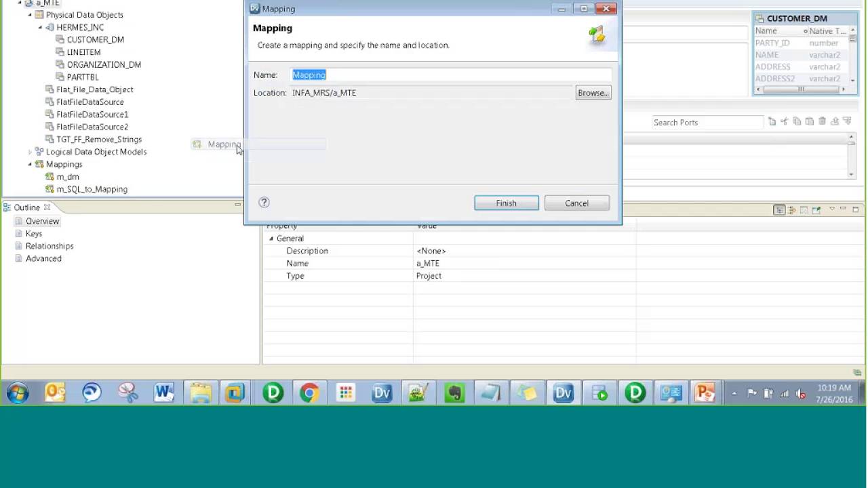
Task: Click the Name value a_MTE
Action: (x=428, y=264)
